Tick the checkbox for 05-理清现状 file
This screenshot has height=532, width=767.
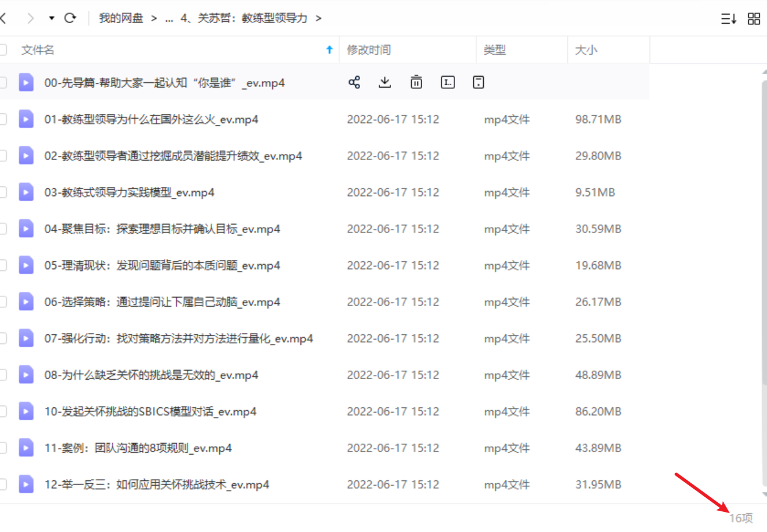click(2, 265)
